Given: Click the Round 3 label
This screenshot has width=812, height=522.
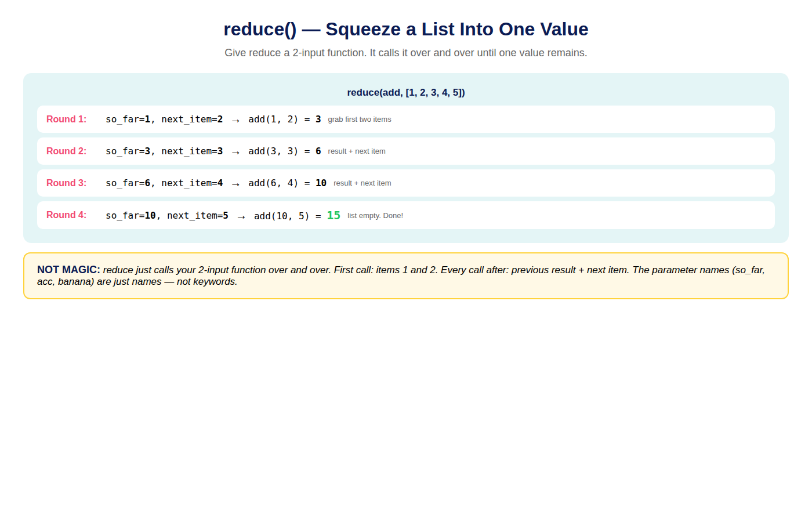Looking at the screenshot, I should (x=67, y=183).
